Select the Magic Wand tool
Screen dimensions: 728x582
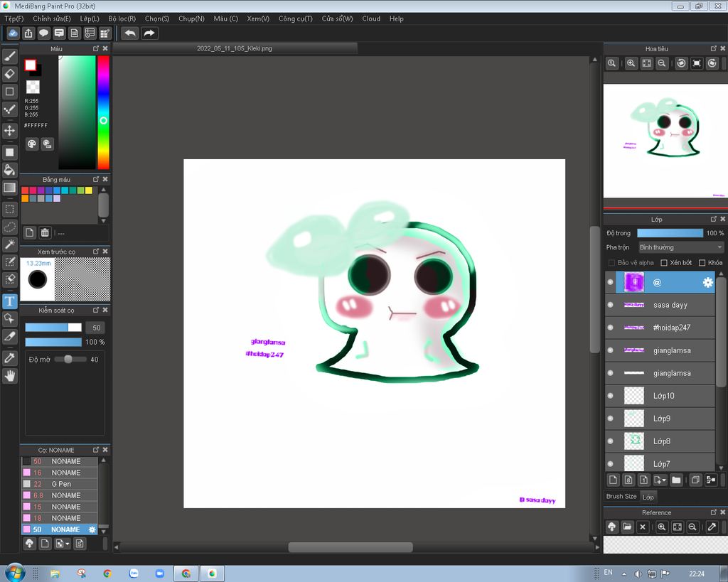click(x=10, y=244)
